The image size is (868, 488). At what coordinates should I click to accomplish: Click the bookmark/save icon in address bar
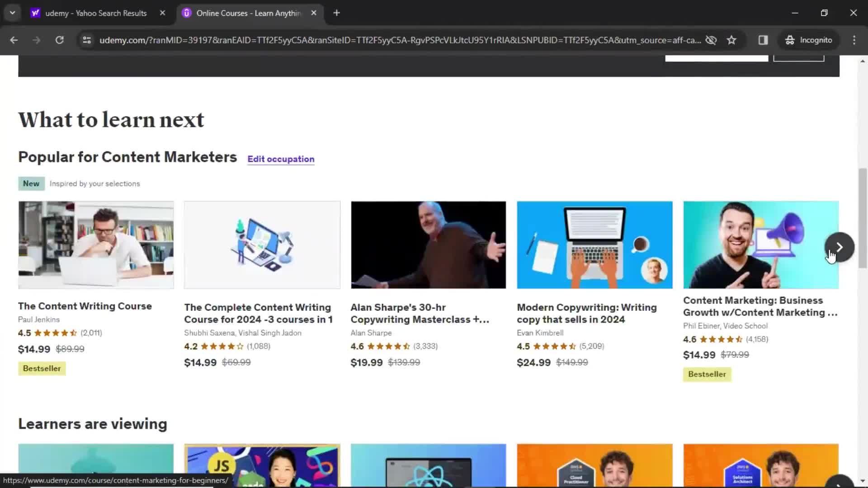pos(731,40)
